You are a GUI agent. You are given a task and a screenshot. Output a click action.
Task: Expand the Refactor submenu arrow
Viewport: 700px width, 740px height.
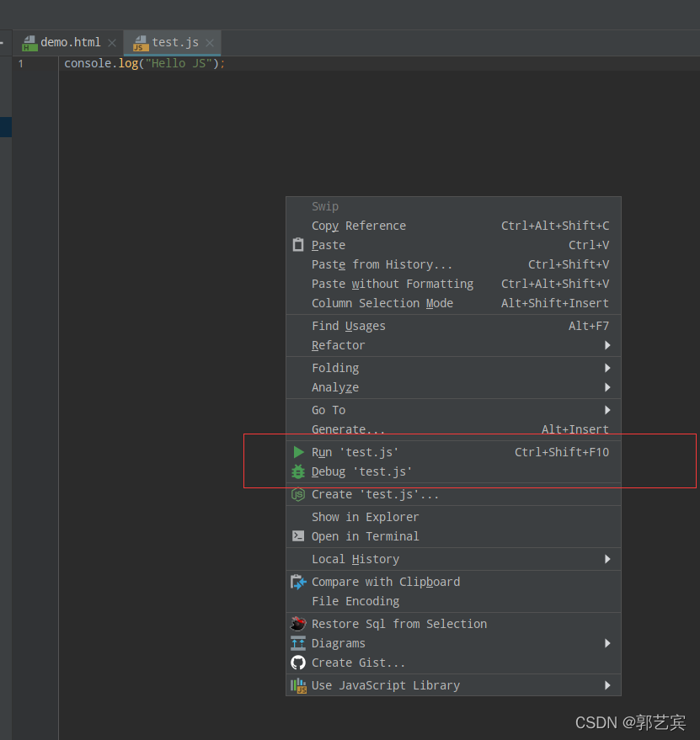click(x=607, y=345)
